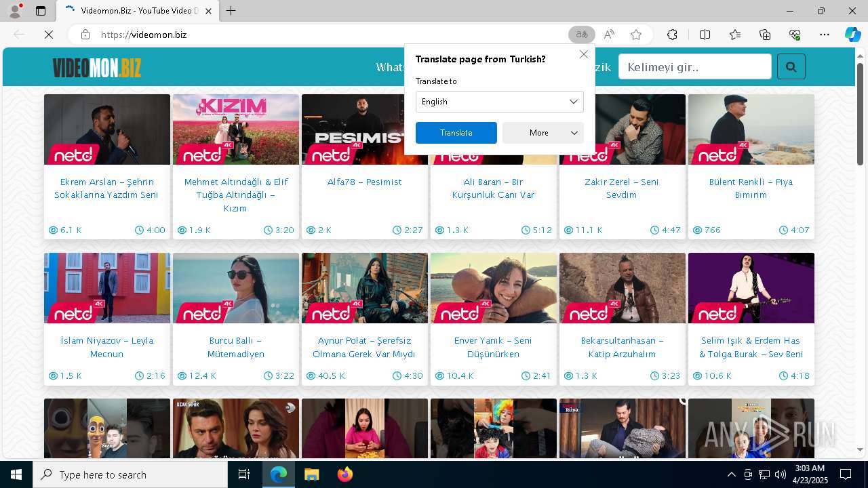
Task: Click the Ekrem Arslan video thumbnail
Action: tap(107, 129)
